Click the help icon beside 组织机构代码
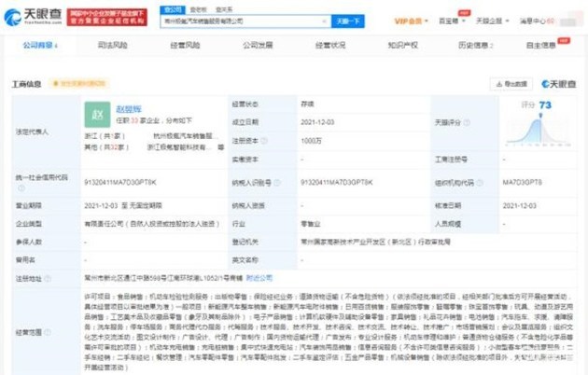 pos(479,183)
